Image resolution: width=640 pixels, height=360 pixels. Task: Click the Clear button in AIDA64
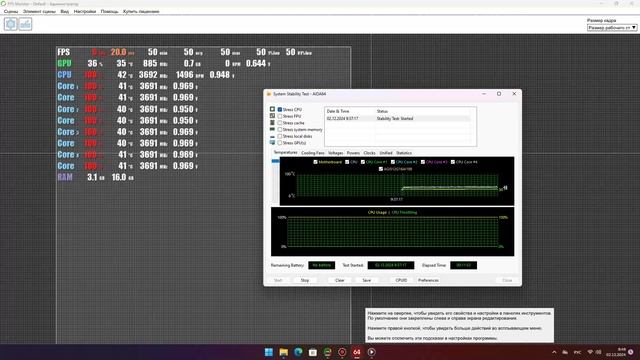340,280
